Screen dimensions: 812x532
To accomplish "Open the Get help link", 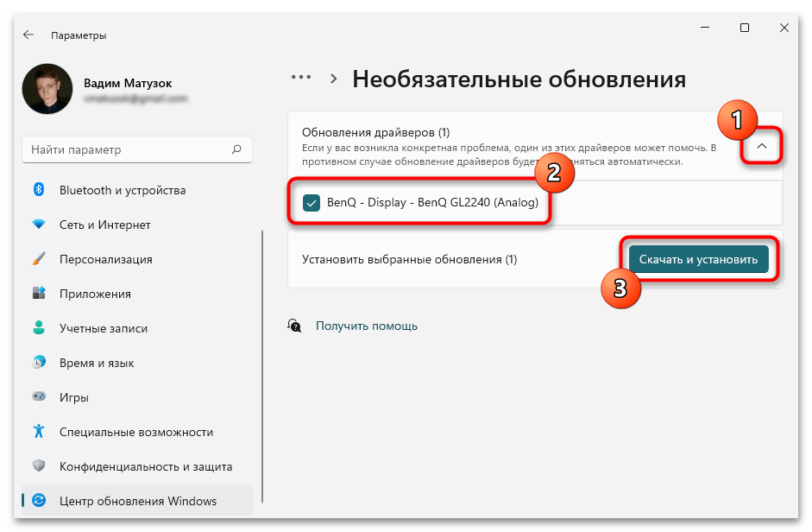I will tap(366, 326).
